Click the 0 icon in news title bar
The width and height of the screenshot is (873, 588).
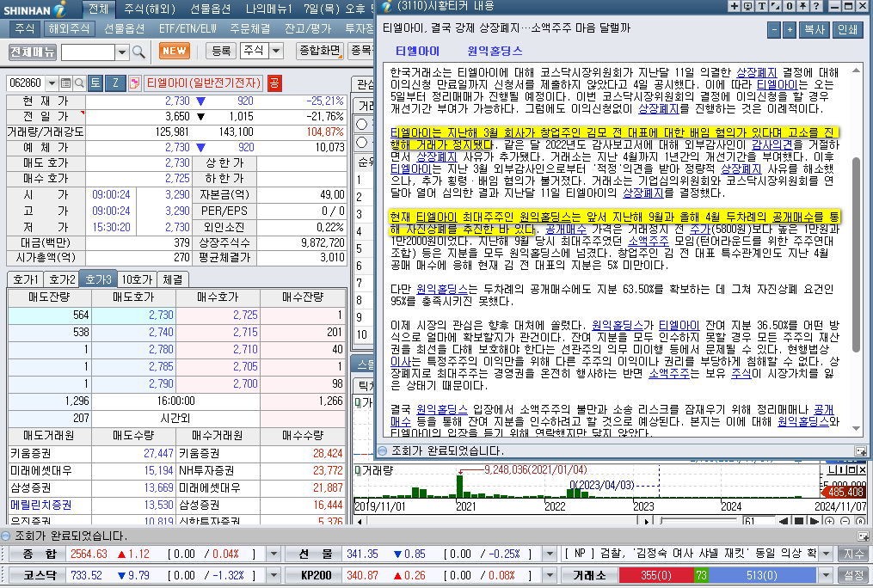(789, 6)
